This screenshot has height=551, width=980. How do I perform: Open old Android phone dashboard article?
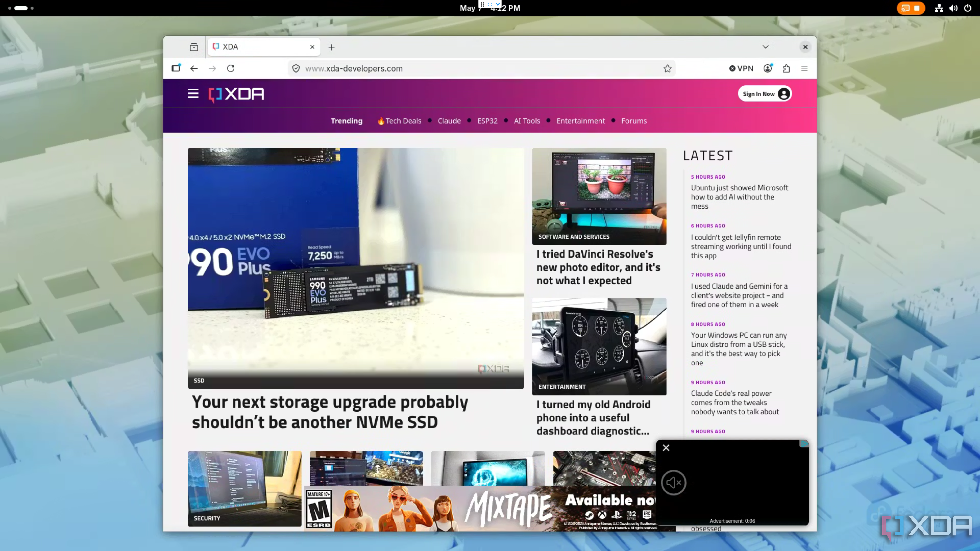(594, 418)
